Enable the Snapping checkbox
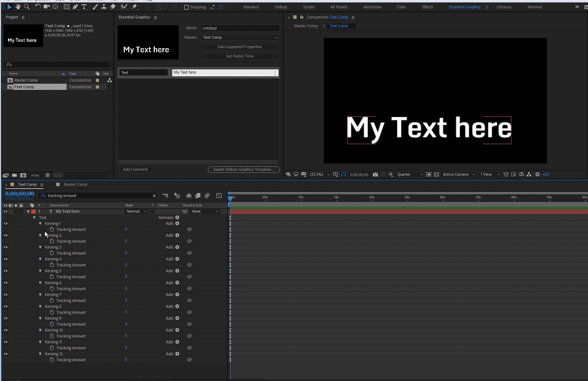This screenshot has height=381, width=588. pos(186,7)
